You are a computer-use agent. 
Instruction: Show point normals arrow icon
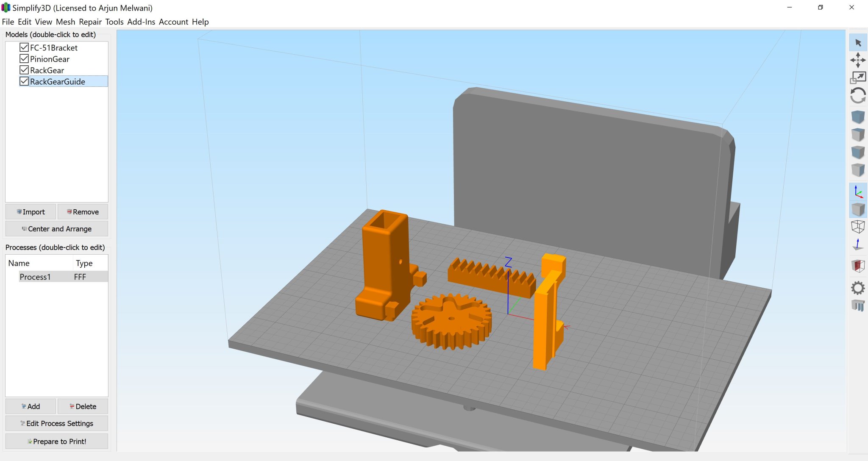[x=858, y=244]
